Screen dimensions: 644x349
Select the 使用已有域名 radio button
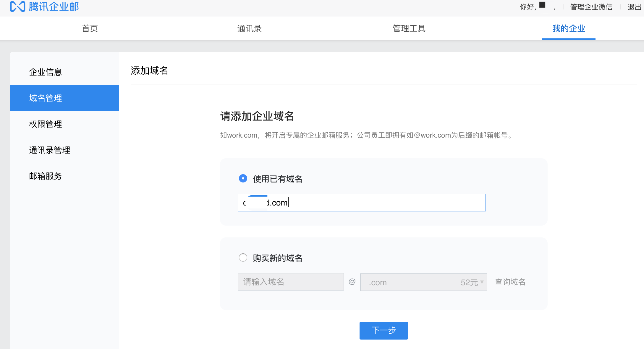(243, 178)
